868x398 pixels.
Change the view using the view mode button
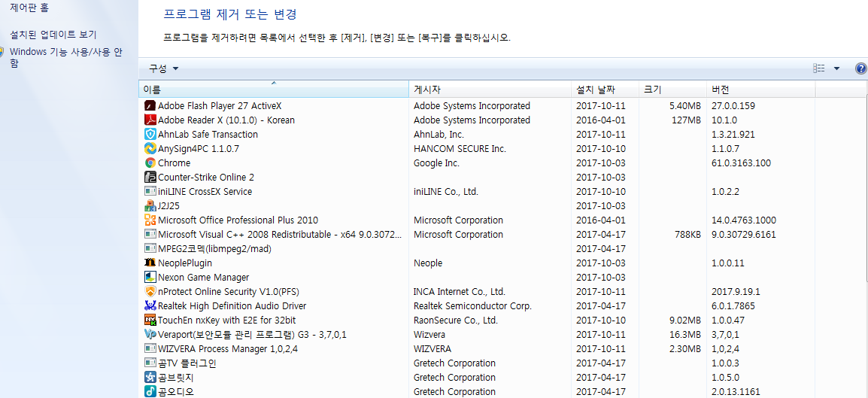[819, 68]
